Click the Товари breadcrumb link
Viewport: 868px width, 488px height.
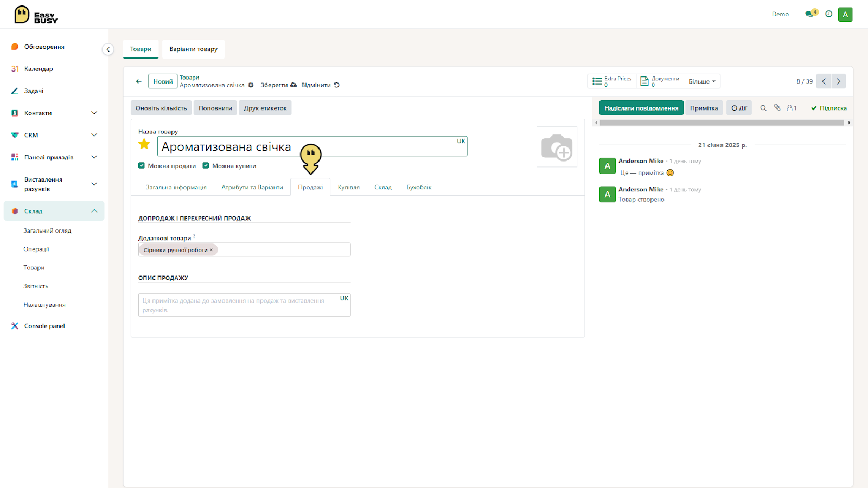pyautogui.click(x=189, y=78)
